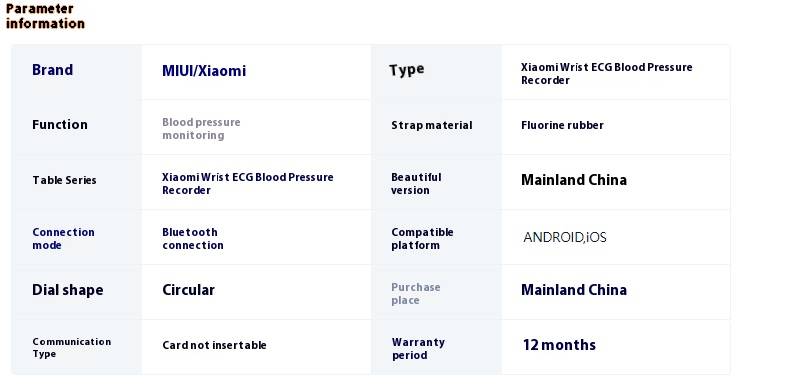Click the Circular dial shape value
This screenshot has width=787, height=390.
(188, 290)
